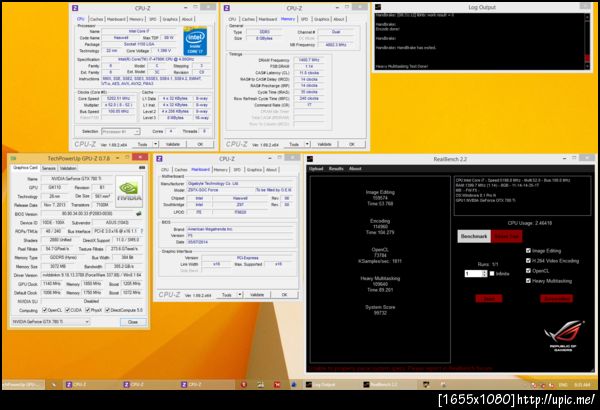Viewport: 600px width, 410px height.
Task: Click title icon of CPU-Z CPU tab window
Action: (75, 8)
